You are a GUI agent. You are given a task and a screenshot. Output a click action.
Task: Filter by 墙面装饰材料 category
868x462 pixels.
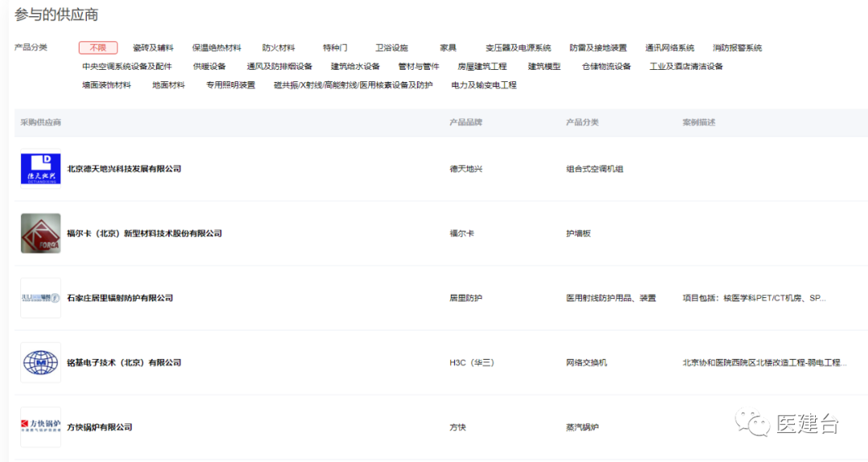coord(107,85)
